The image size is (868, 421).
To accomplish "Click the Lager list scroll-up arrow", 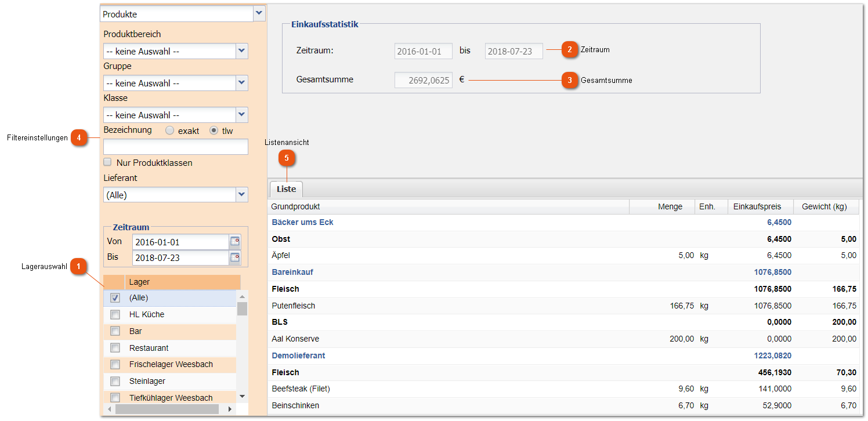I will (x=242, y=296).
